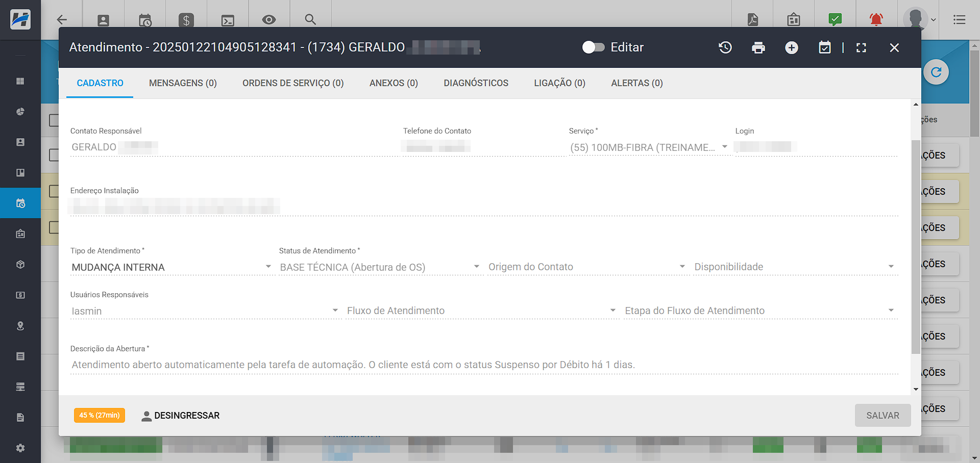Click the eye view icon in top toolbar
The width and height of the screenshot is (980, 463).
pyautogui.click(x=269, y=20)
